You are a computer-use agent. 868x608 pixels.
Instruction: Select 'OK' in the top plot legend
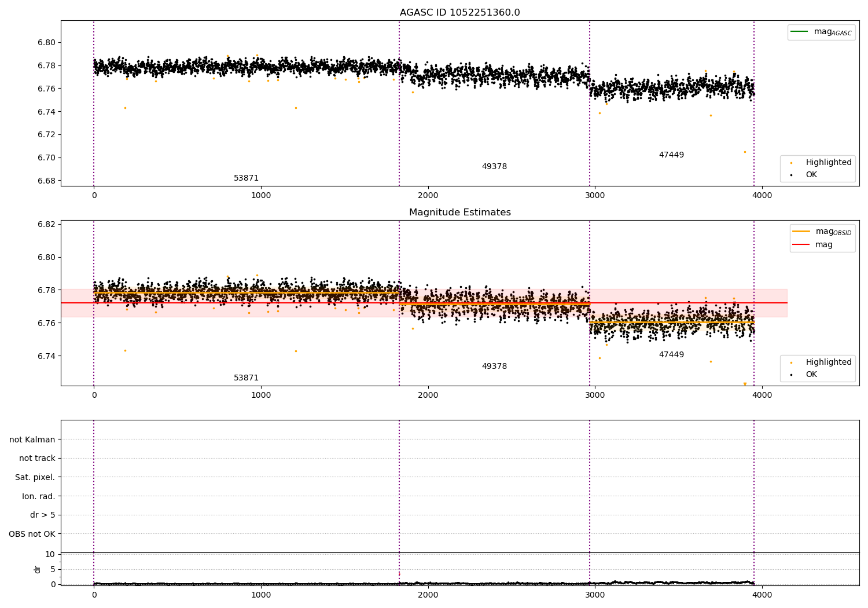coord(804,175)
